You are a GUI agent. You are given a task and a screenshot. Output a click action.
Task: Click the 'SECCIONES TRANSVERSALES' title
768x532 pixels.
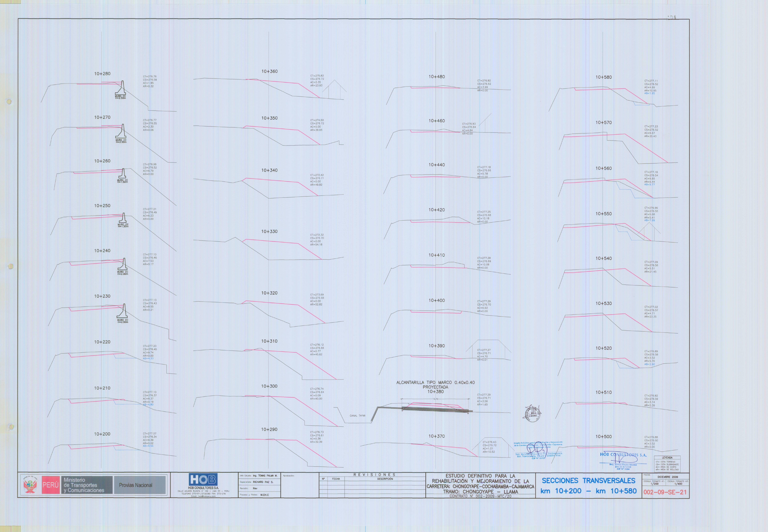click(x=589, y=480)
